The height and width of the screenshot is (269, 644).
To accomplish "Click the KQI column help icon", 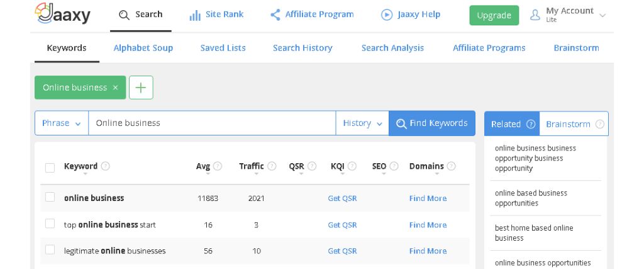I will tap(352, 166).
